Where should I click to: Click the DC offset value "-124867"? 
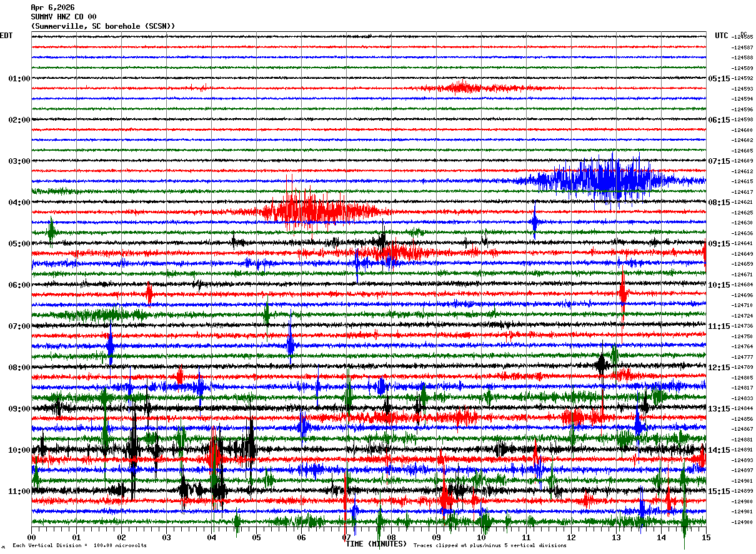click(x=742, y=429)
